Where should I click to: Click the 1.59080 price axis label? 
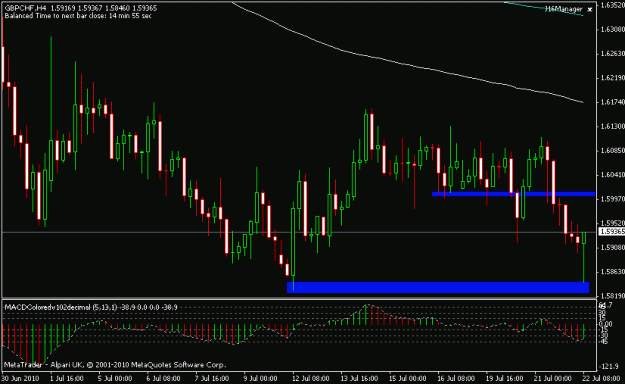click(612, 248)
